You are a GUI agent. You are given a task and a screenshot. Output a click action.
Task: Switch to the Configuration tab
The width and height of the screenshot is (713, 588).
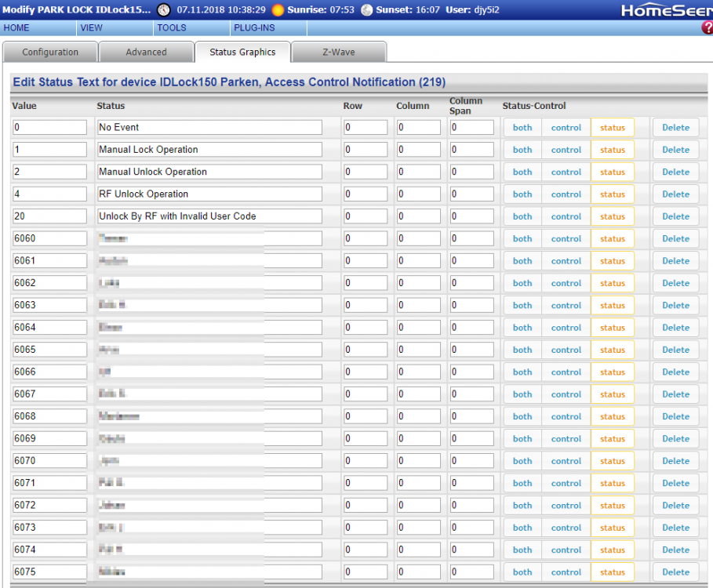50,53
